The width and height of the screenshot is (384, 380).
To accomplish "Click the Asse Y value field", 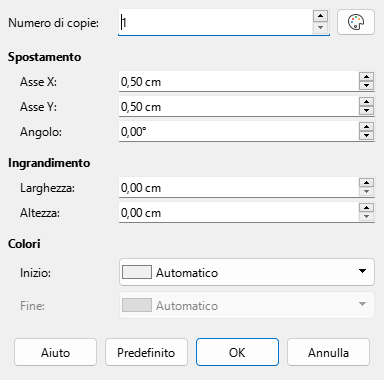I will tap(239, 107).
